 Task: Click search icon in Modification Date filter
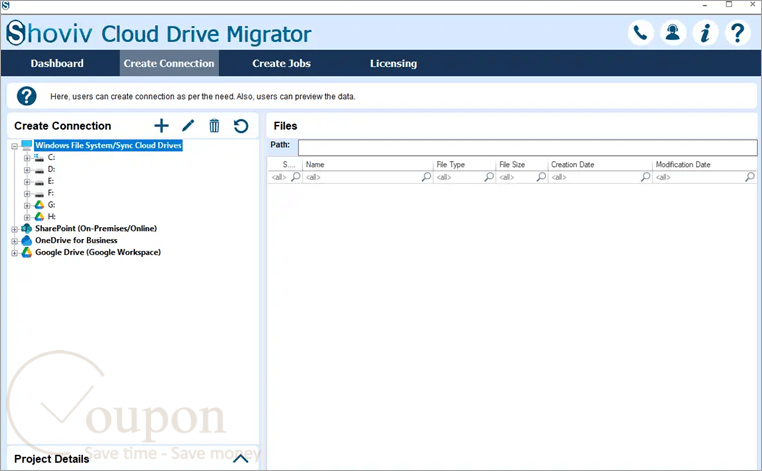[x=750, y=177]
